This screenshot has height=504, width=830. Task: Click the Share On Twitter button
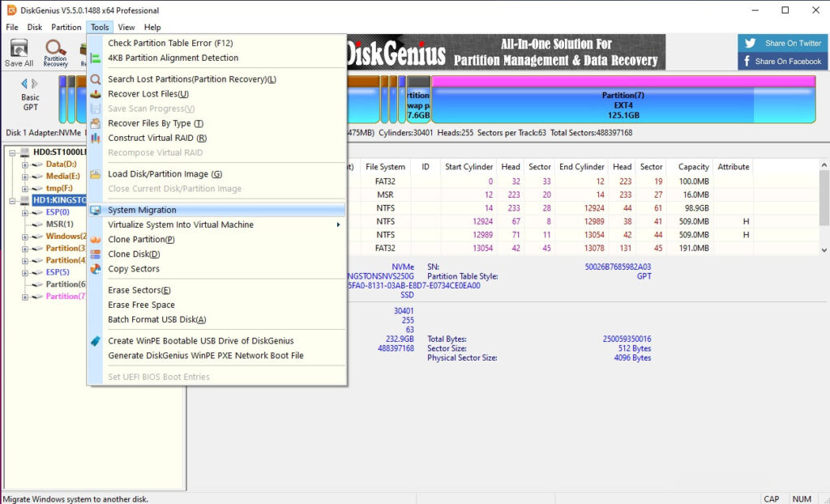(x=781, y=42)
